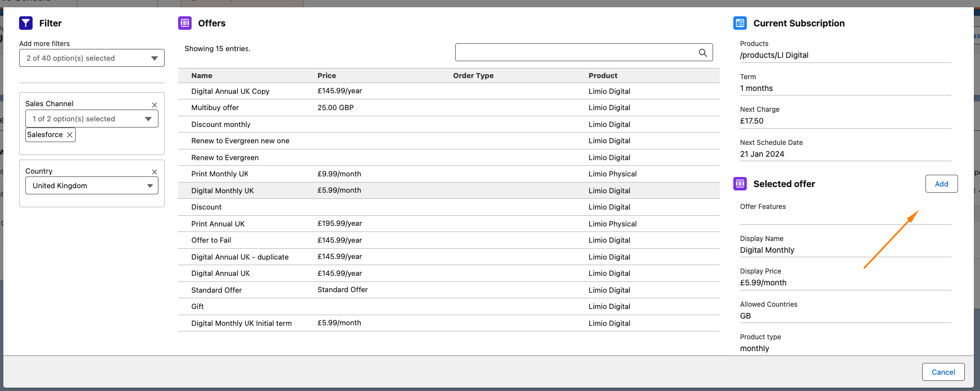Image resolution: width=980 pixels, height=391 pixels.
Task: Select Digital Monthly UK Initial term offer
Action: point(448,323)
